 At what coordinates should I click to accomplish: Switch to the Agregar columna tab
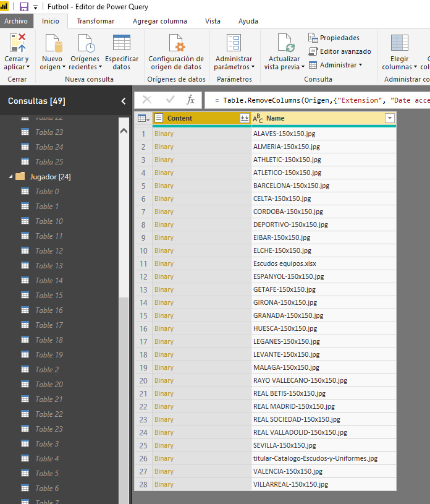tap(159, 21)
